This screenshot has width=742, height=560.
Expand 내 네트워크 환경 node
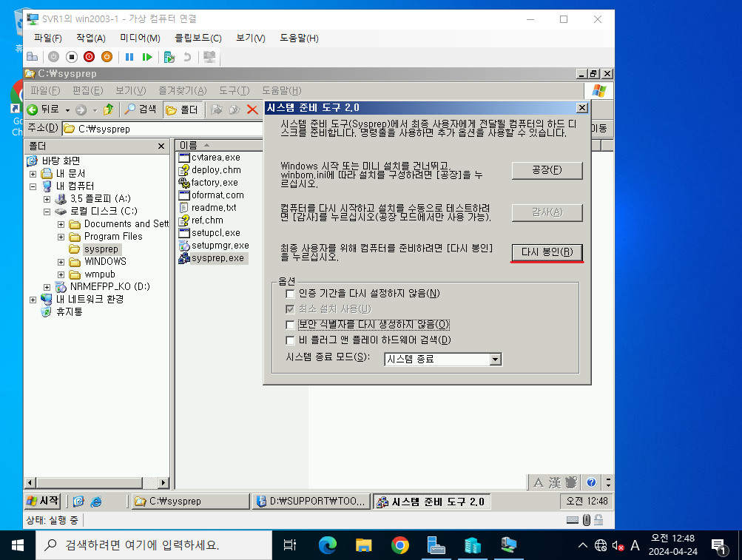point(33,300)
